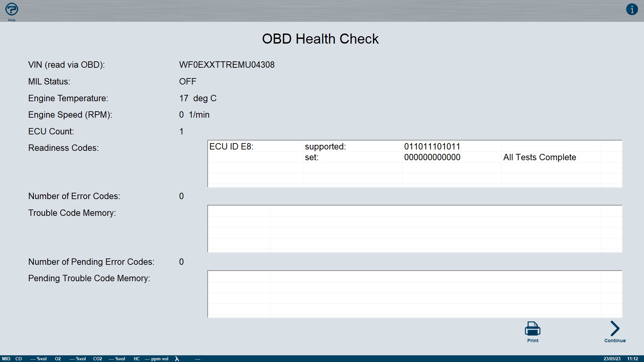Click the OBD Health Check title
Image resolution: width=644 pixels, height=362 pixels.
tap(320, 39)
